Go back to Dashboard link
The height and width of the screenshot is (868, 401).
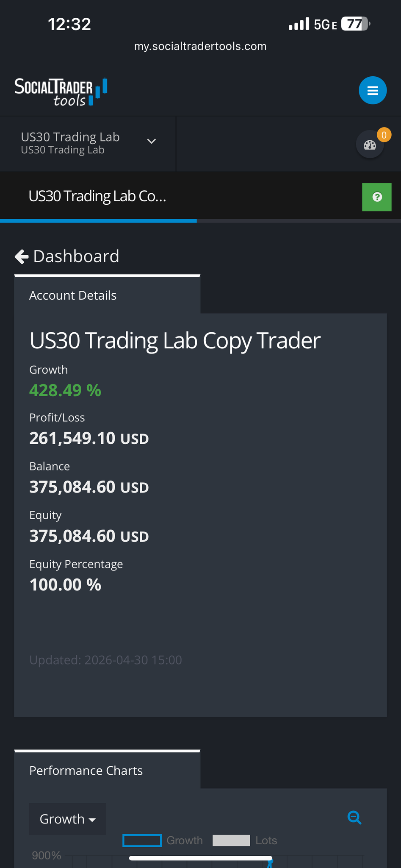point(76,256)
